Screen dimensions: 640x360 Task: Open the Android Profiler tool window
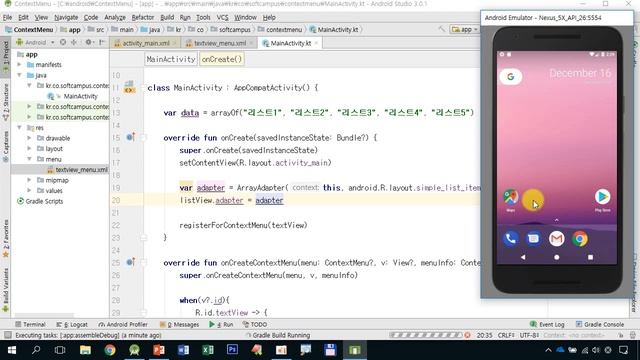pyautogui.click(x=123, y=324)
